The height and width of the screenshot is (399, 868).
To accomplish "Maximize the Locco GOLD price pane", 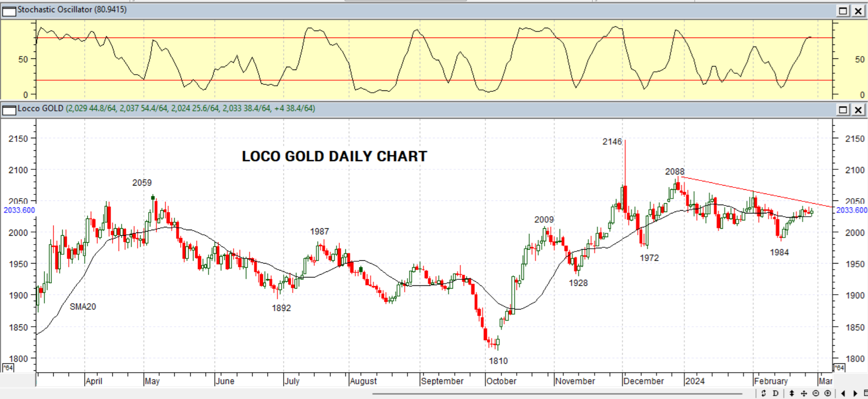I will point(843,109).
